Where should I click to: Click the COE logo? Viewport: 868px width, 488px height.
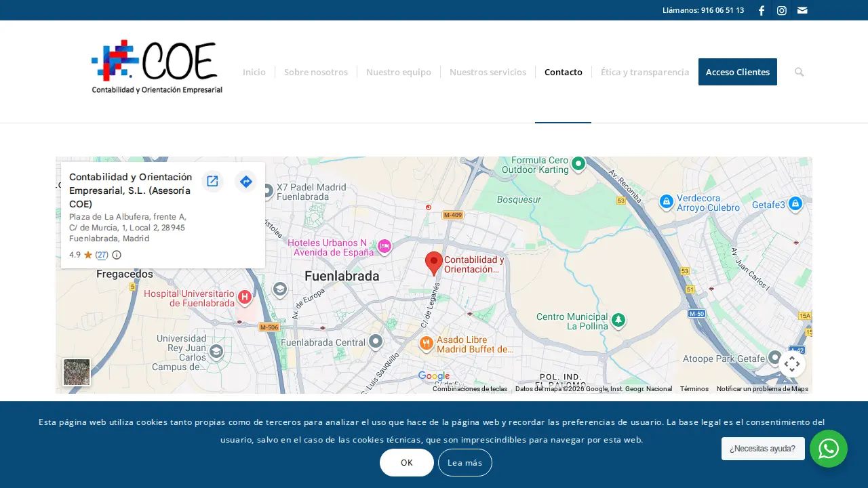(x=157, y=66)
